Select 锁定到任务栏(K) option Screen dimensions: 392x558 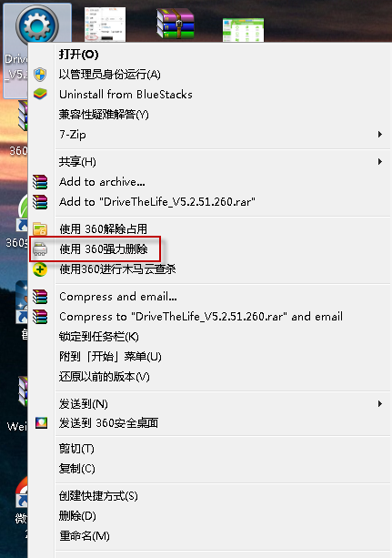(x=98, y=336)
